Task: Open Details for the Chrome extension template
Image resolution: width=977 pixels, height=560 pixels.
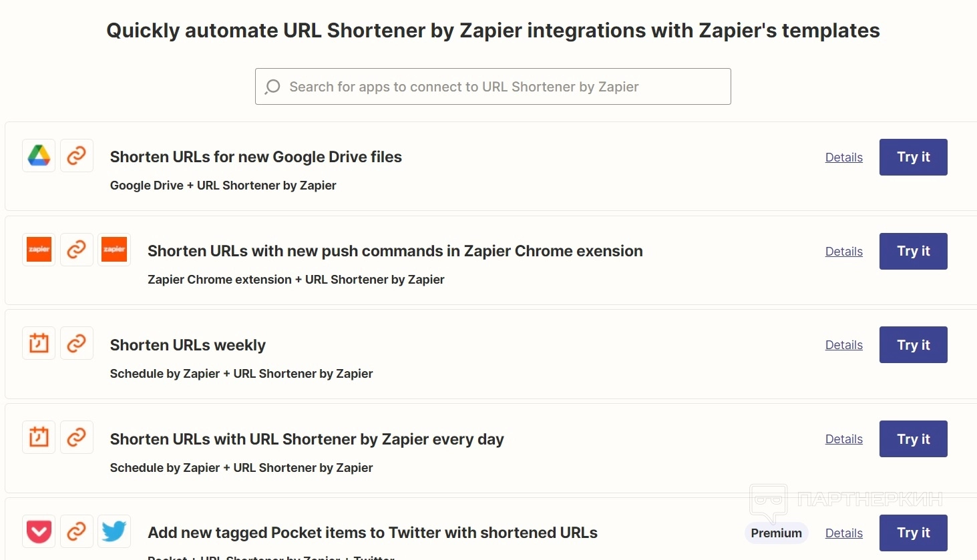Action: click(843, 252)
